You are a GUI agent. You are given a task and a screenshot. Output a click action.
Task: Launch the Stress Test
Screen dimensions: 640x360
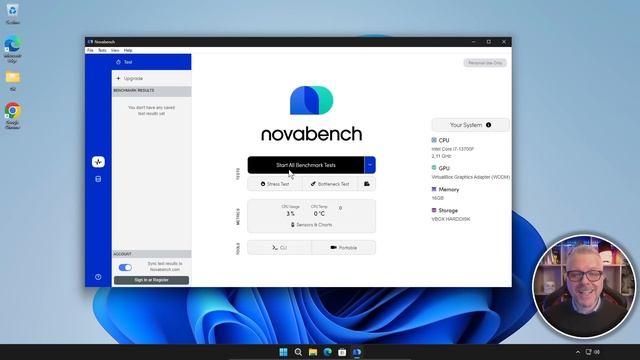tap(275, 184)
